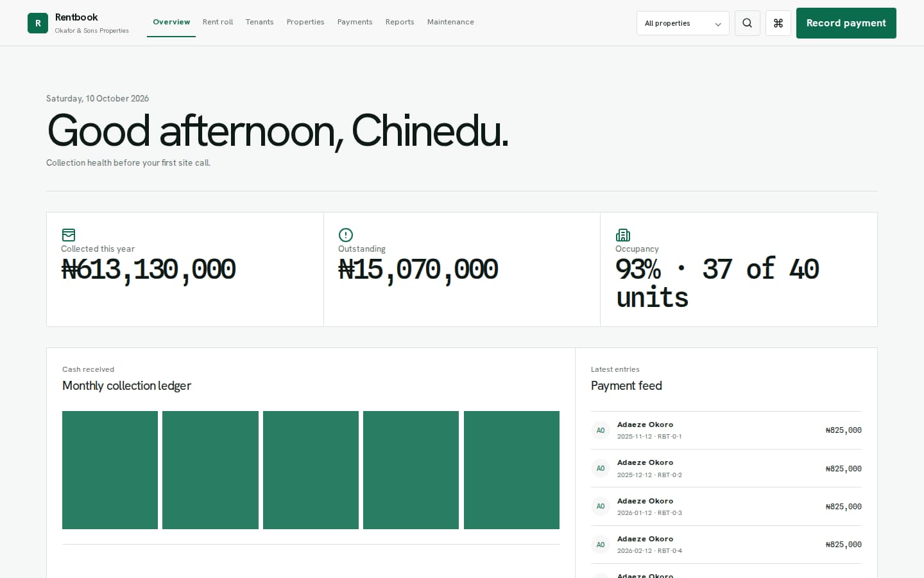
Task: Click the ₦825,000 amount for RBT-0-2
Action: click(x=844, y=469)
